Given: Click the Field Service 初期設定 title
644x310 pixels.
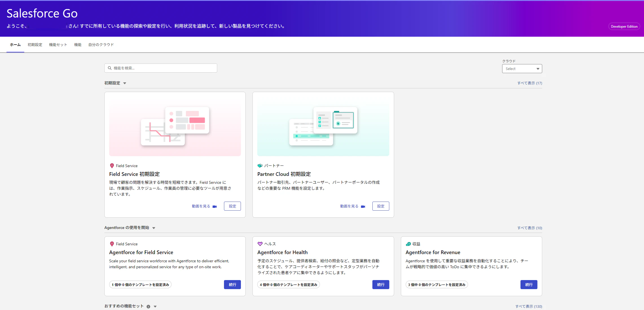Looking at the screenshot, I should click(135, 174).
